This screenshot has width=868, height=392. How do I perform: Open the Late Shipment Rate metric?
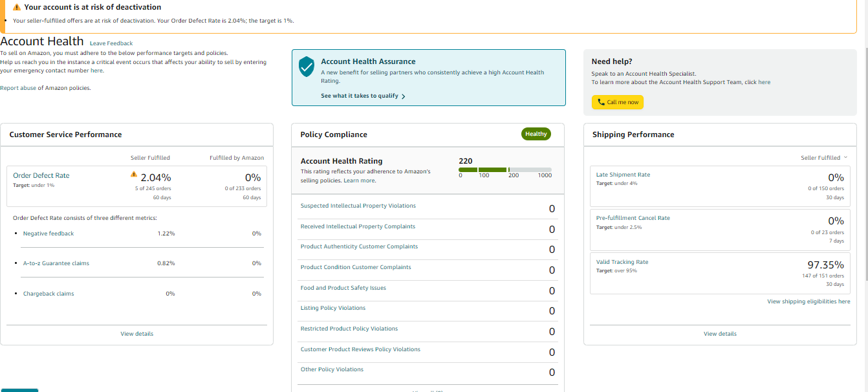pos(623,175)
